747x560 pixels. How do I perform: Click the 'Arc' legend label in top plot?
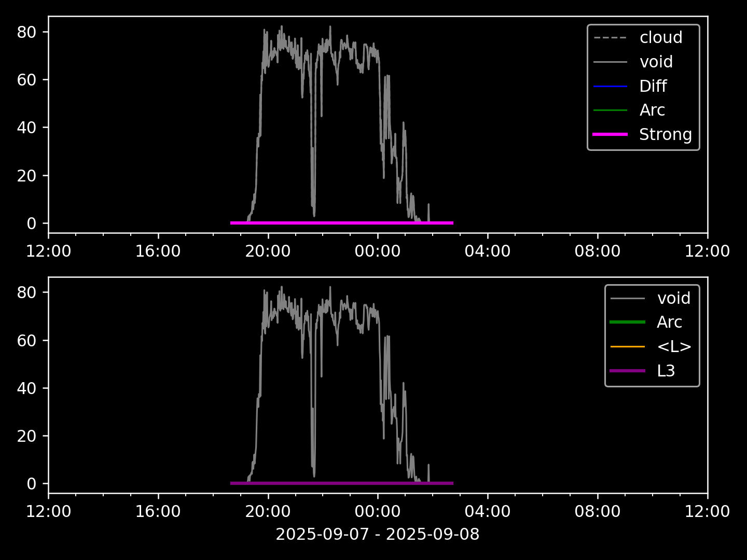652,110
